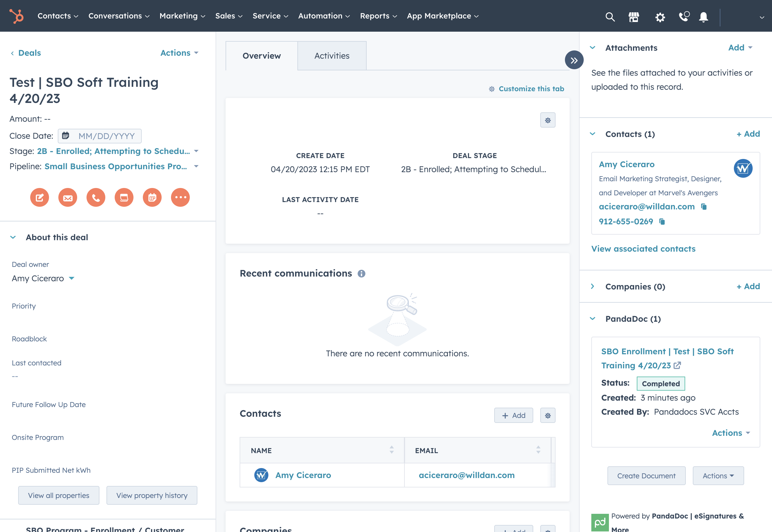
Task: Open the account menu chevron in top bar
Action: [x=762, y=17]
